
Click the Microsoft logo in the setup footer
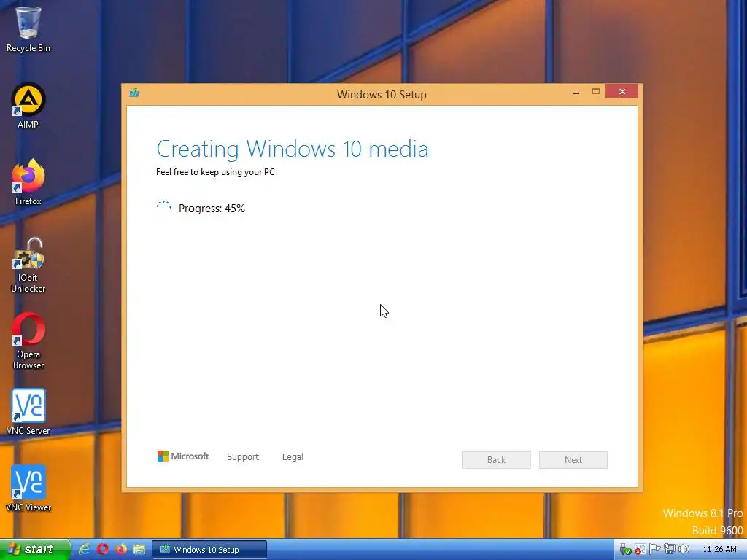183,456
